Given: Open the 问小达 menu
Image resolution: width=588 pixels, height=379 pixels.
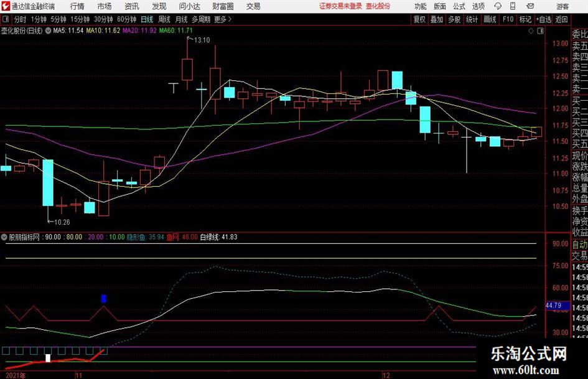Looking at the screenshot, I should coord(190,6).
